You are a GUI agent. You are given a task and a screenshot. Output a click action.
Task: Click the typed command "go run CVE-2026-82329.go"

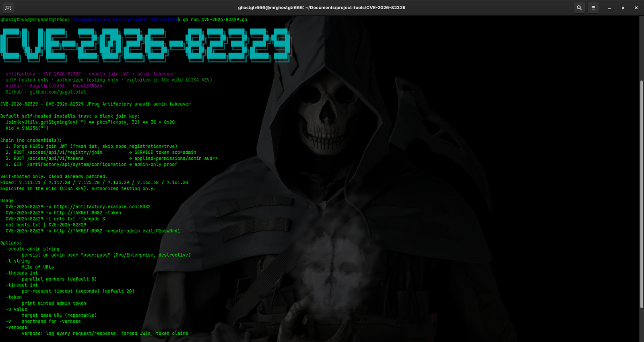(215, 20)
